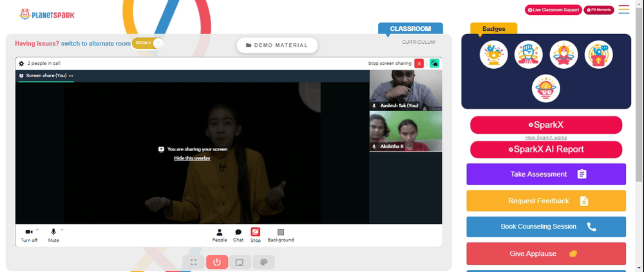Open the Demo Material folder
This screenshot has height=272, width=644.
[277, 45]
